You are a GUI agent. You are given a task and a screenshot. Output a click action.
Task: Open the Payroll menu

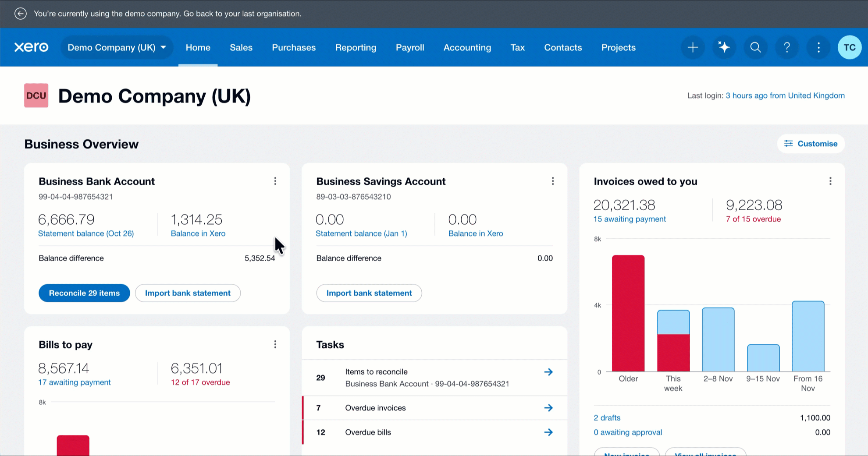click(x=409, y=47)
